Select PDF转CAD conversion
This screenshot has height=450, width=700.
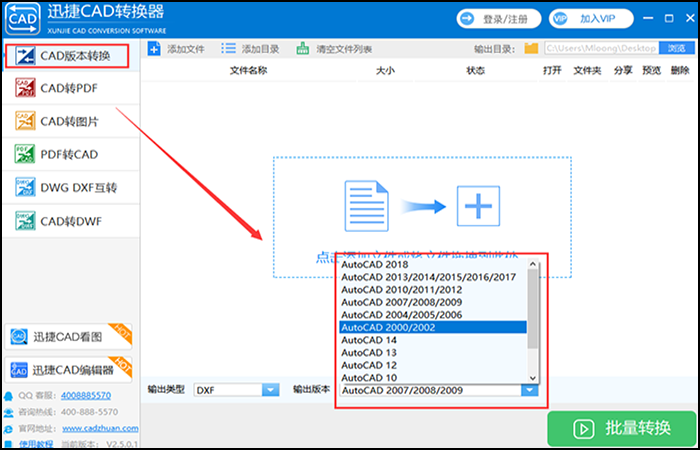point(71,154)
